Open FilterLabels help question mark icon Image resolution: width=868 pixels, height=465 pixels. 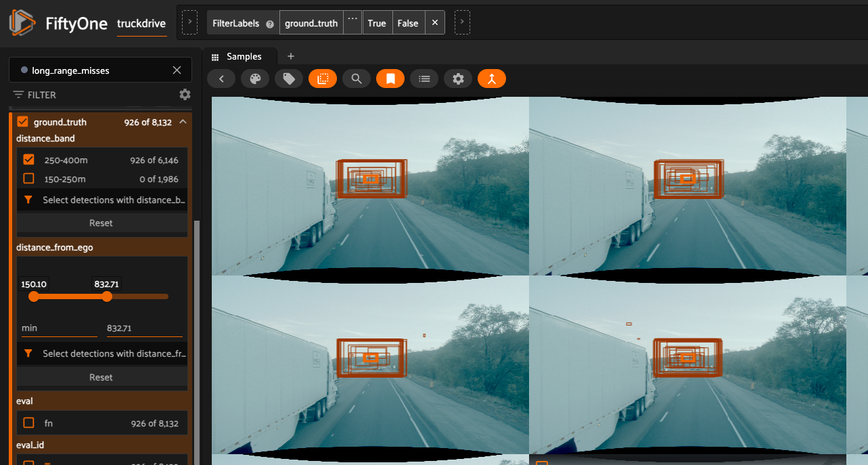[x=270, y=24]
